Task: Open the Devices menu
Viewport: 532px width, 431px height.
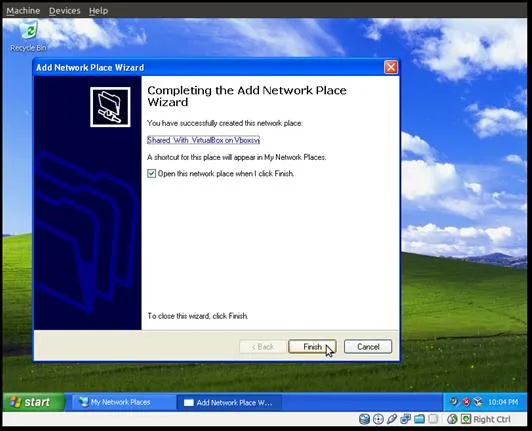Action: [x=64, y=11]
